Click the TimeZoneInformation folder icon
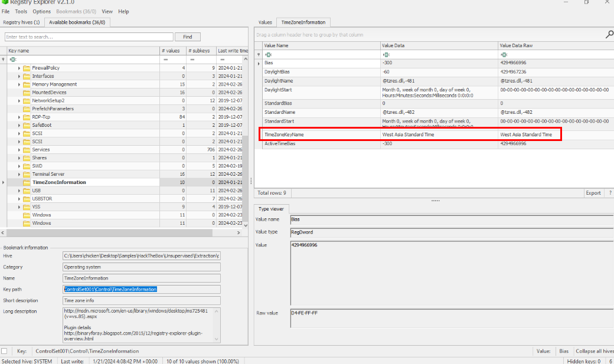614x364 pixels. [27, 183]
